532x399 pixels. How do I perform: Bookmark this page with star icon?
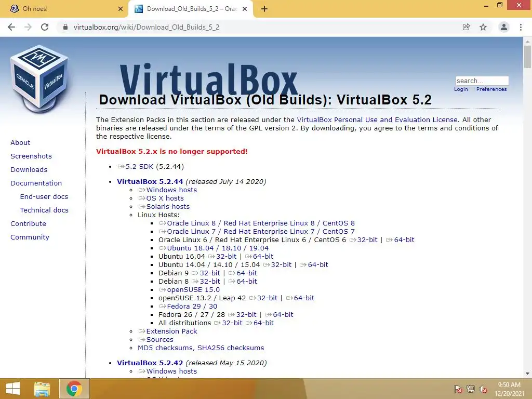[483, 27]
